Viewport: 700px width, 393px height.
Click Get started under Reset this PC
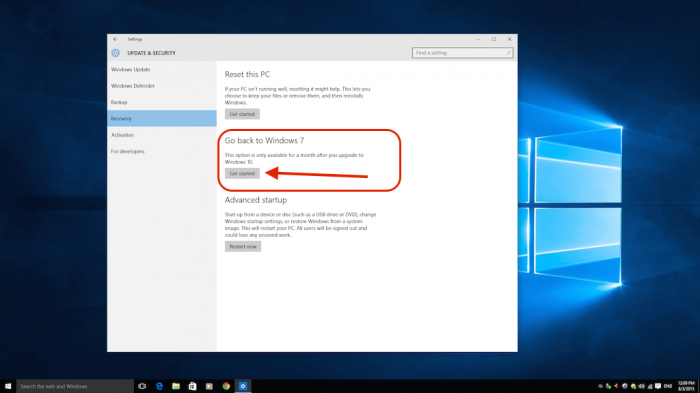tap(242, 114)
